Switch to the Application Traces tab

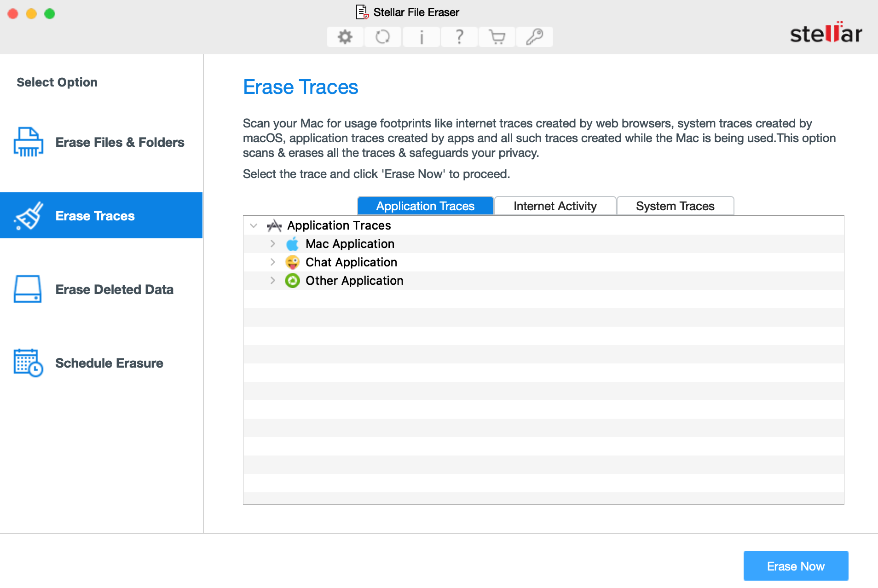[425, 206]
